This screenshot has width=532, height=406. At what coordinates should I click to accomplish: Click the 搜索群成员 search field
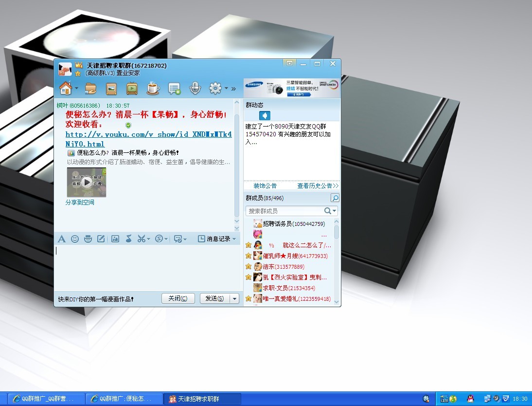[x=284, y=211]
